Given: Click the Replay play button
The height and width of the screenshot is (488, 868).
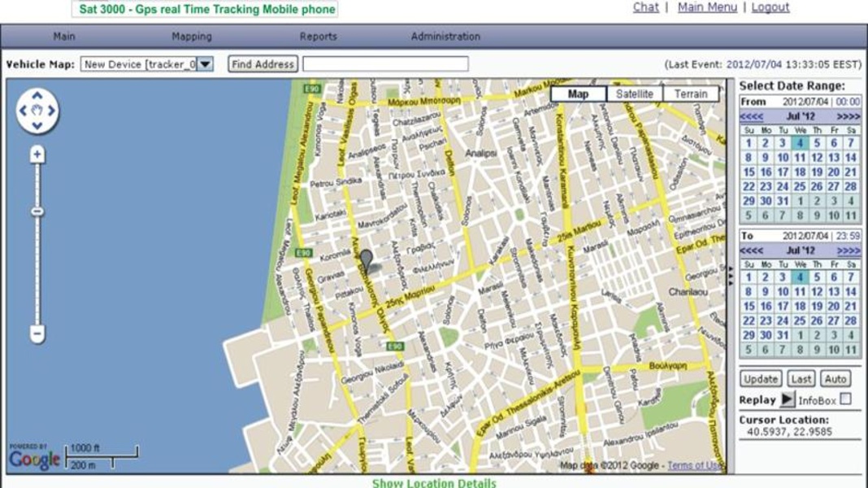Looking at the screenshot, I should pyautogui.click(x=787, y=399).
